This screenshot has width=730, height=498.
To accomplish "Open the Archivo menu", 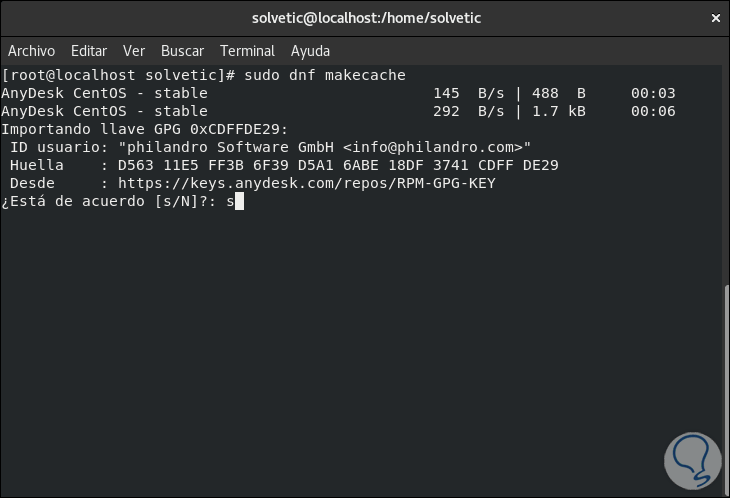I will click(31, 51).
